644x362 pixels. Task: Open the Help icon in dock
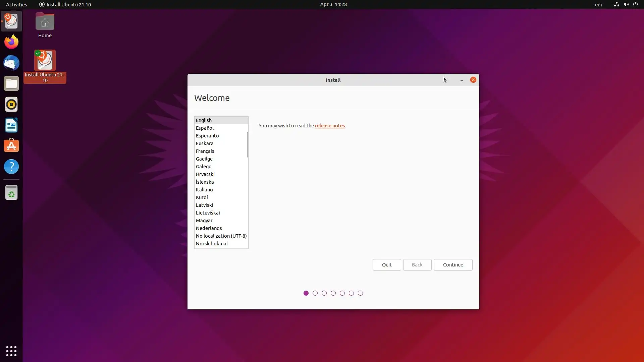pos(11,167)
